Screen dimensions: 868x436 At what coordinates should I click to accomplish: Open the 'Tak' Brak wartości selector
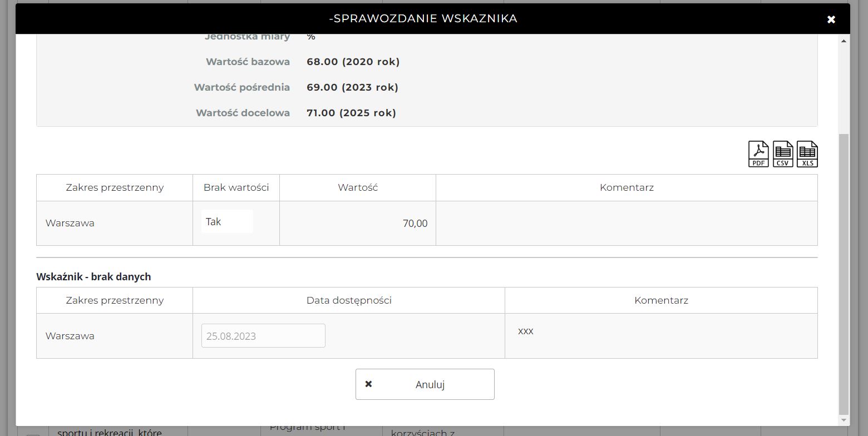click(227, 222)
